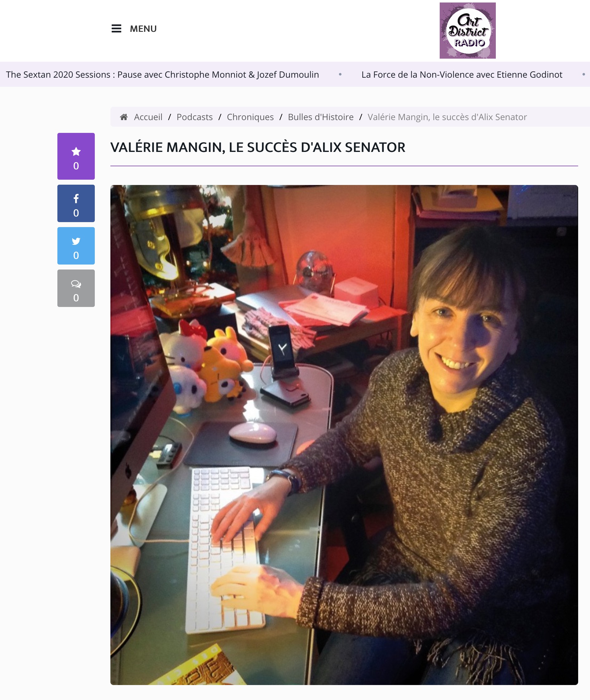Click the home icon in breadcrumb

click(124, 117)
